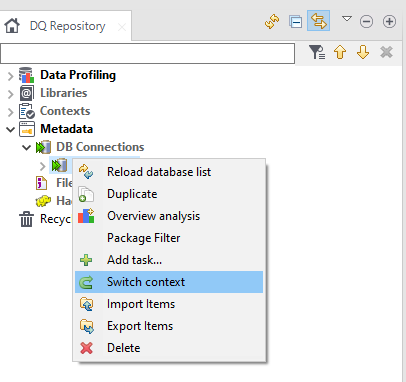
Task: Click the yellow down arrow icon
Action: [x=363, y=52]
